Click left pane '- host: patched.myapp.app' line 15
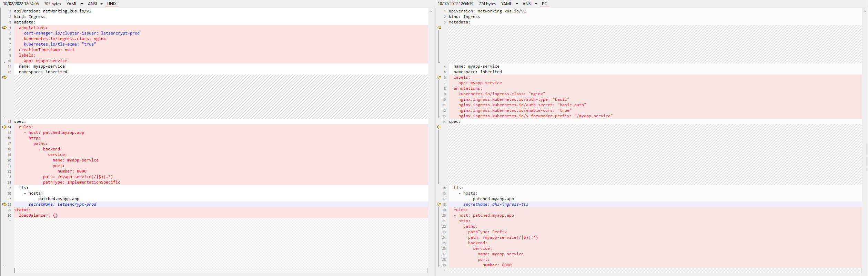 (54, 132)
